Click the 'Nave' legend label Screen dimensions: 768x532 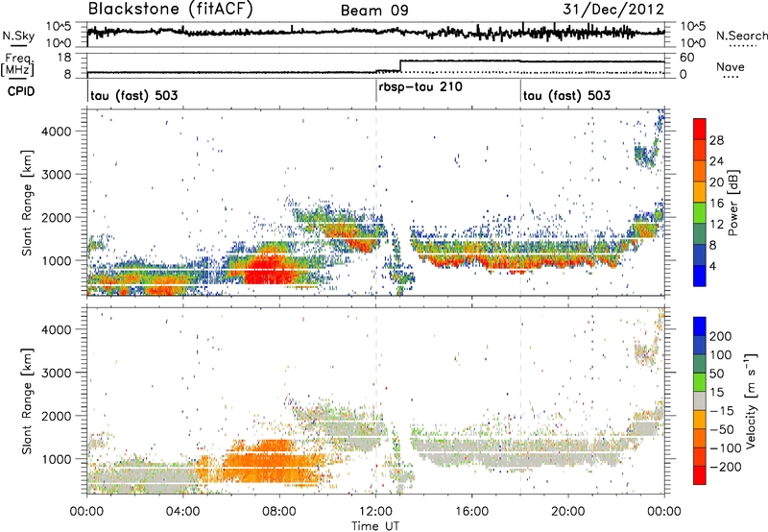point(731,66)
